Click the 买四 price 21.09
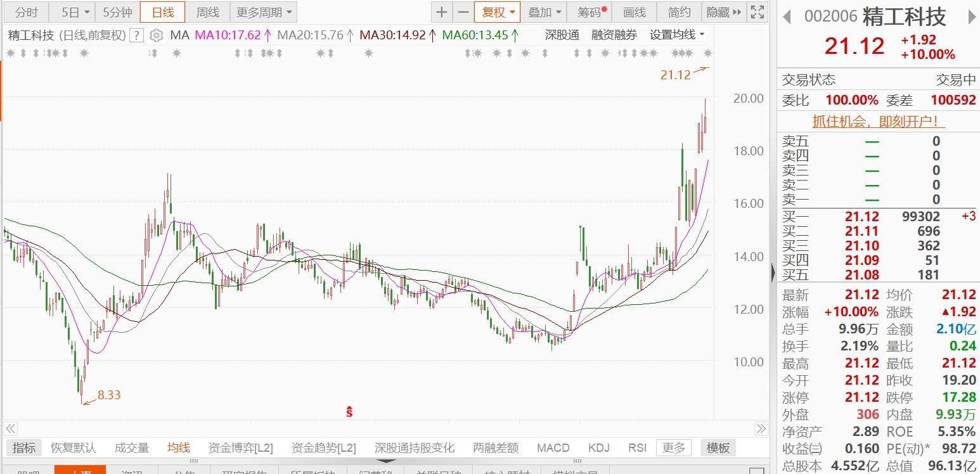Viewport: 980px width, 474px height. (862, 260)
